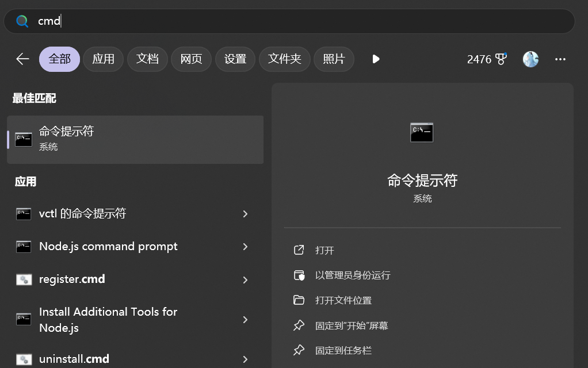Open the three-dot more options menu
This screenshot has width=588, height=368.
(560, 59)
